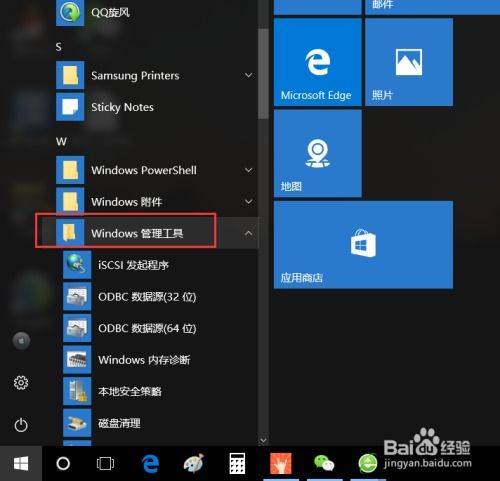Click the 邮件 tile
This screenshot has height=481, width=500.
coord(433,7)
